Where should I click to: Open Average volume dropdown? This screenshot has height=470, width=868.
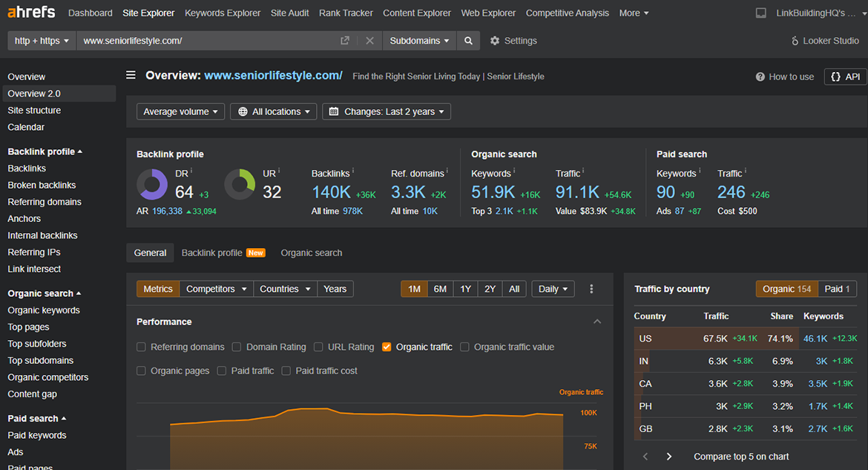[x=180, y=111]
